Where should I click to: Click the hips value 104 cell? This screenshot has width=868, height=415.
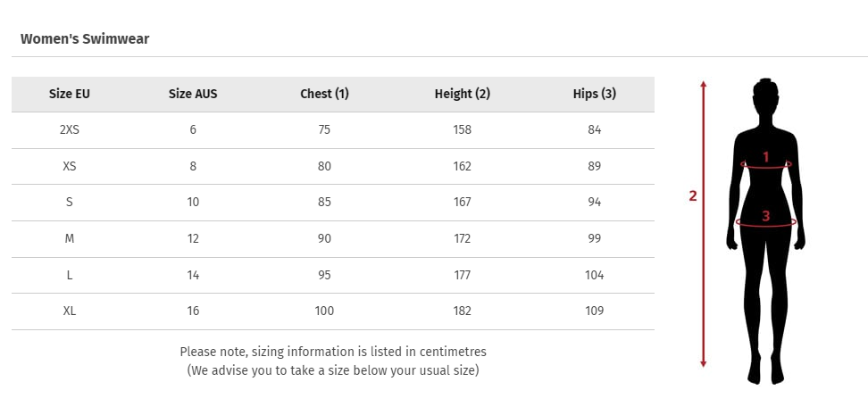pos(594,275)
